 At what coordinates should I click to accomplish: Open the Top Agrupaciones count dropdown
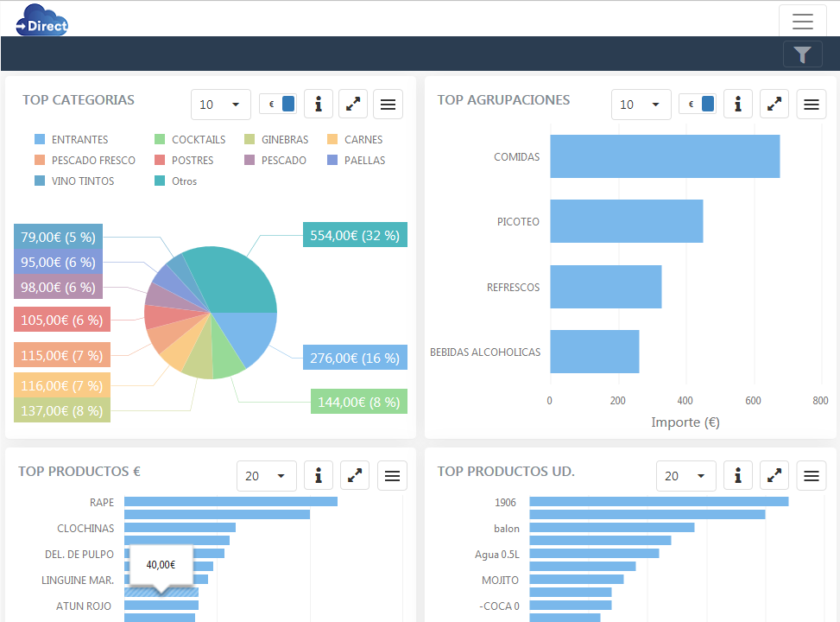pos(641,105)
